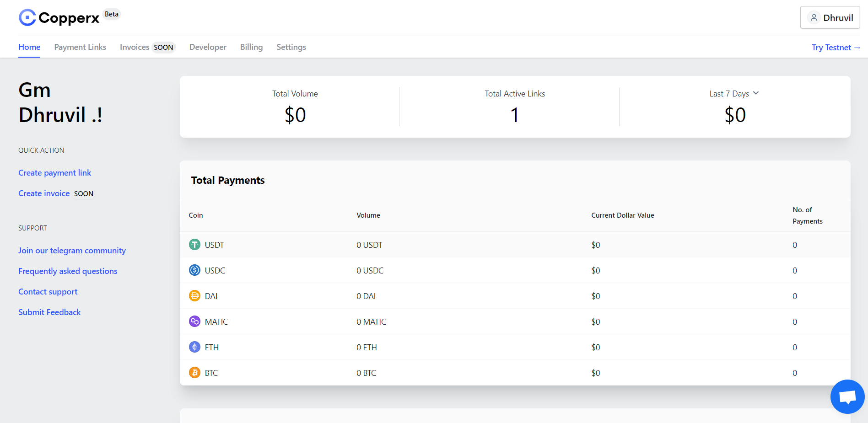
Task: Select the ETH row label
Action: click(x=212, y=348)
